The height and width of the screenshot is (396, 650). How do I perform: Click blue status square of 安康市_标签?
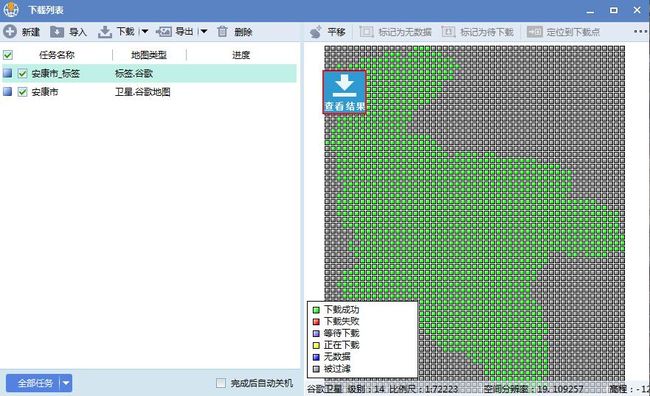click(7, 73)
